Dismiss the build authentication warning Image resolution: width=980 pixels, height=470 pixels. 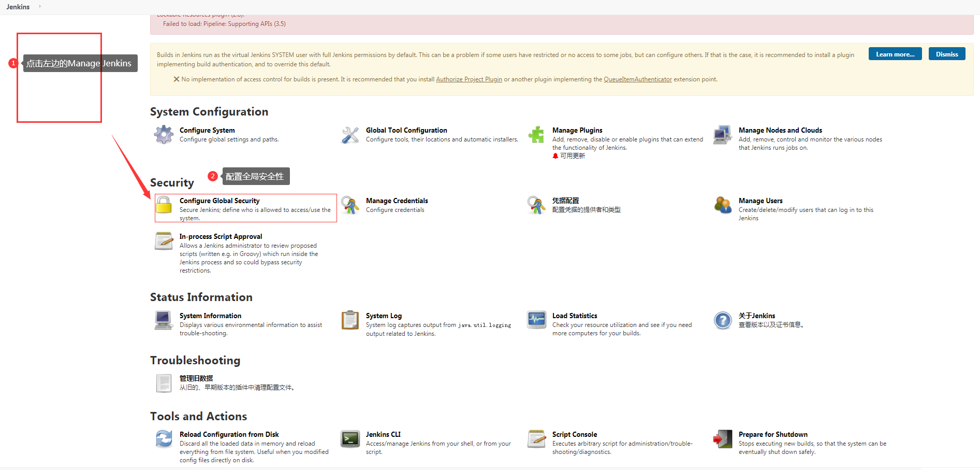[x=946, y=54]
